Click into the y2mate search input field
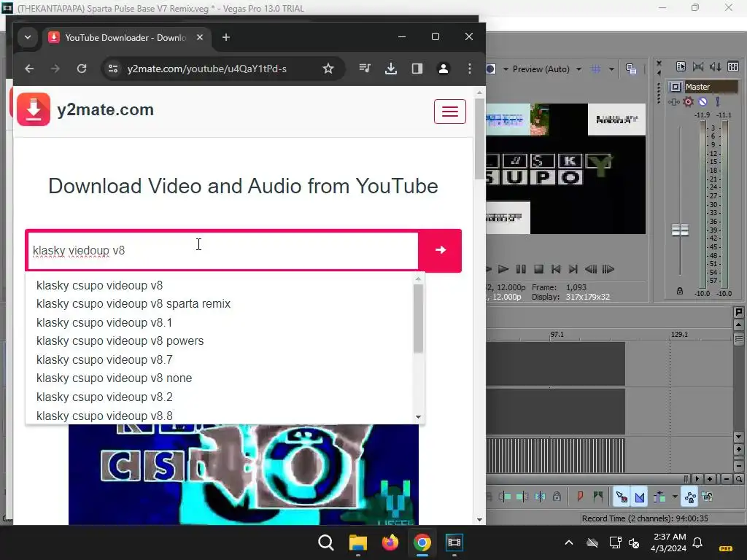This screenshot has width=747, height=560. 222,251
